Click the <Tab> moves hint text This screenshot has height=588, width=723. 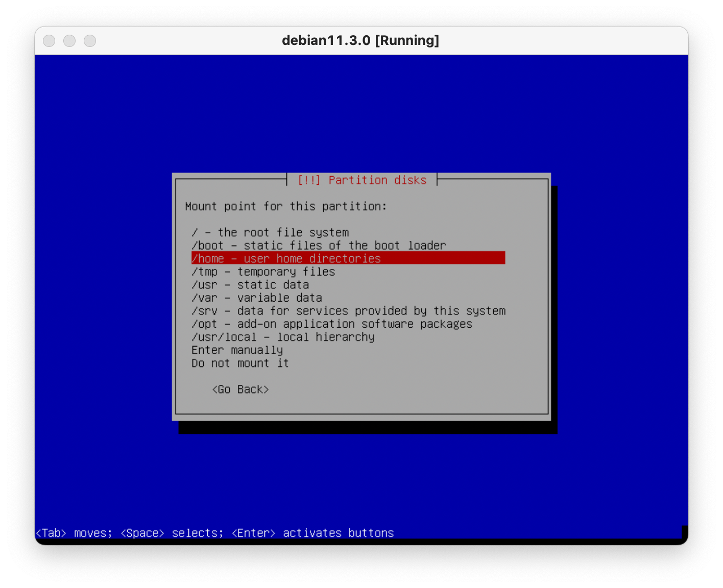pos(74,533)
